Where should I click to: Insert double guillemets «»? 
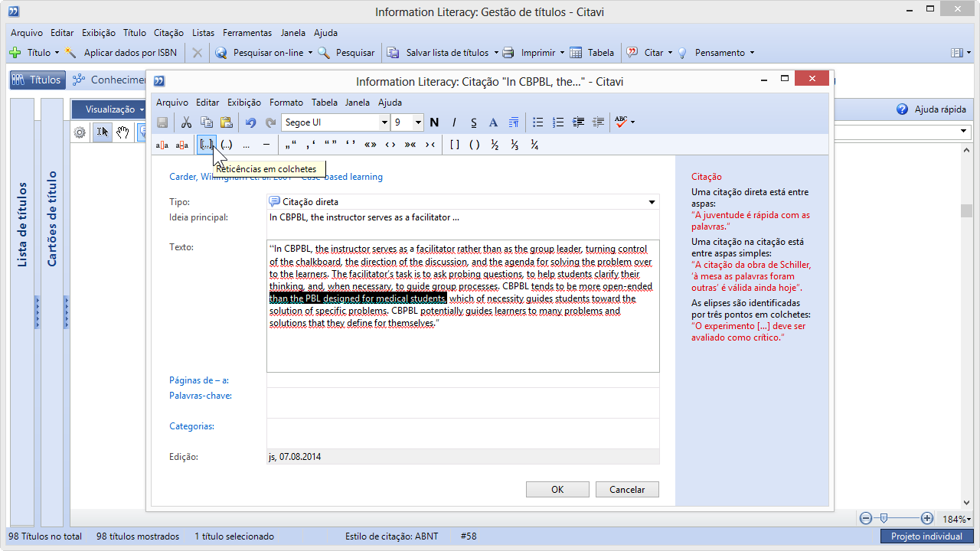click(370, 145)
